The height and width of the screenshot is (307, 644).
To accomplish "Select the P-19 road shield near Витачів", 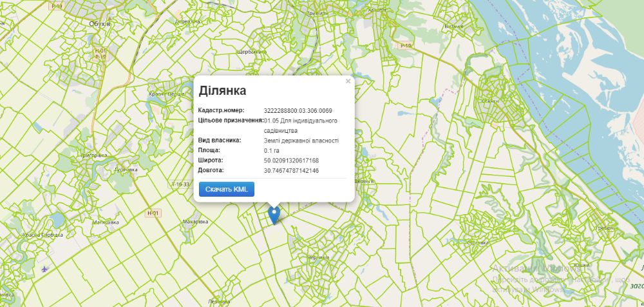I will (405, 46).
